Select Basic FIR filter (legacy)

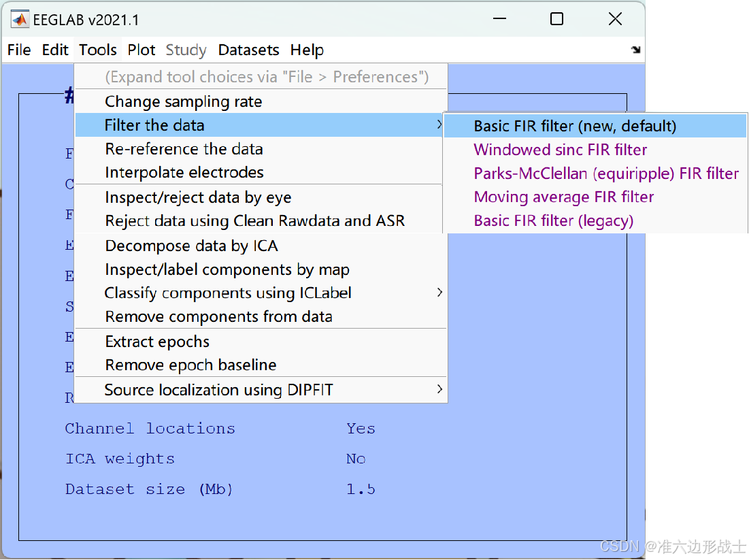(x=595, y=220)
